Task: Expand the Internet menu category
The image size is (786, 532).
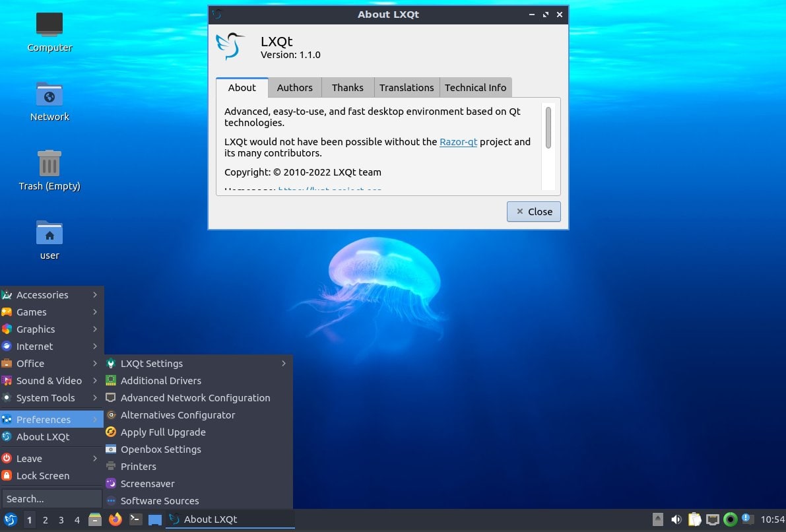Action: 51,346
